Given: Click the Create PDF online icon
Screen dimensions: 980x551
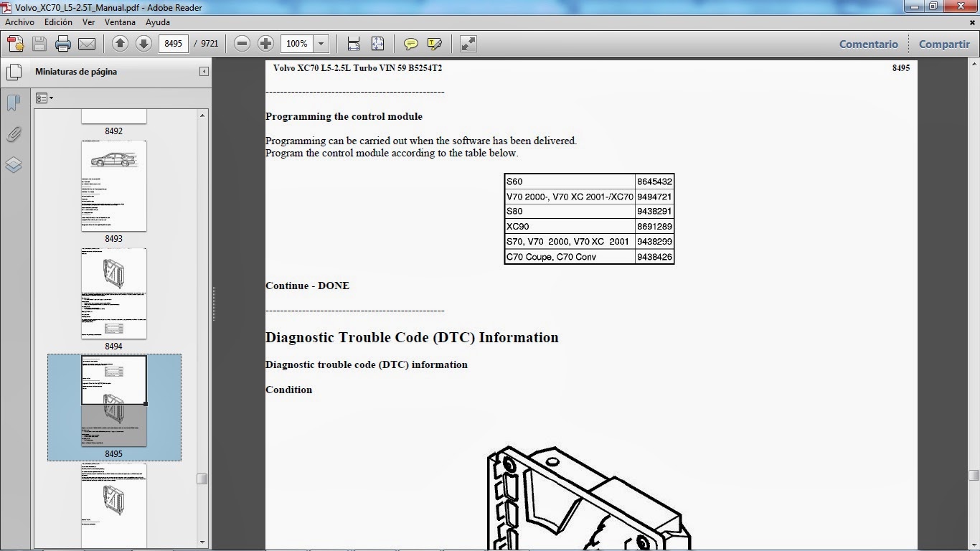Looking at the screenshot, I should coord(16,44).
